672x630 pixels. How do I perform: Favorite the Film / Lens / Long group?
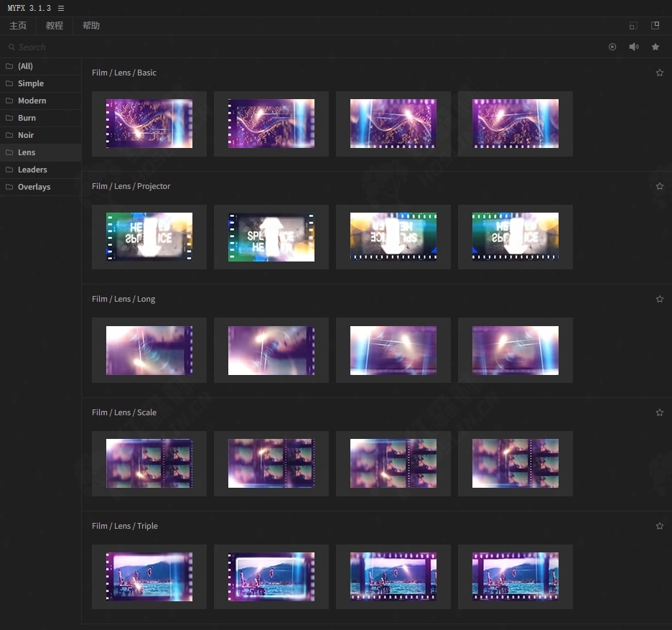660,299
